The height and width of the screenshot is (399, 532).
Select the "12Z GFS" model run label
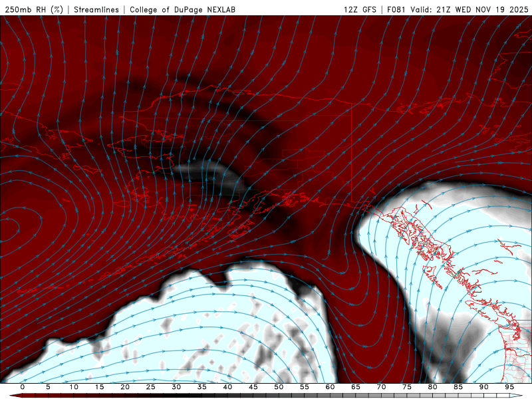(360, 9)
